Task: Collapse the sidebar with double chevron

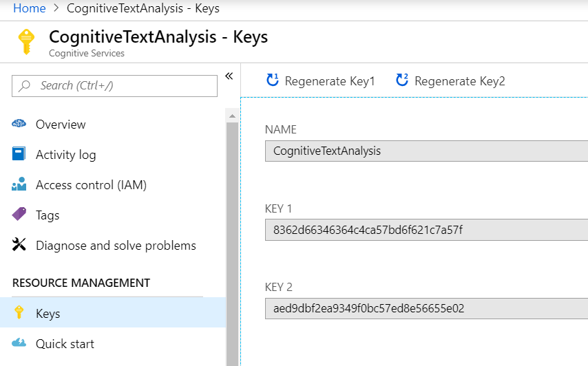Action: click(x=229, y=76)
